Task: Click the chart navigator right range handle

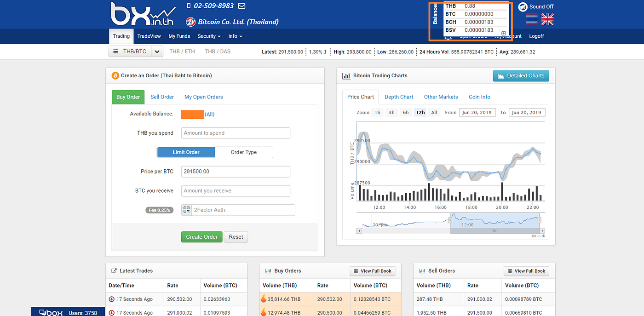Action: coord(540,220)
